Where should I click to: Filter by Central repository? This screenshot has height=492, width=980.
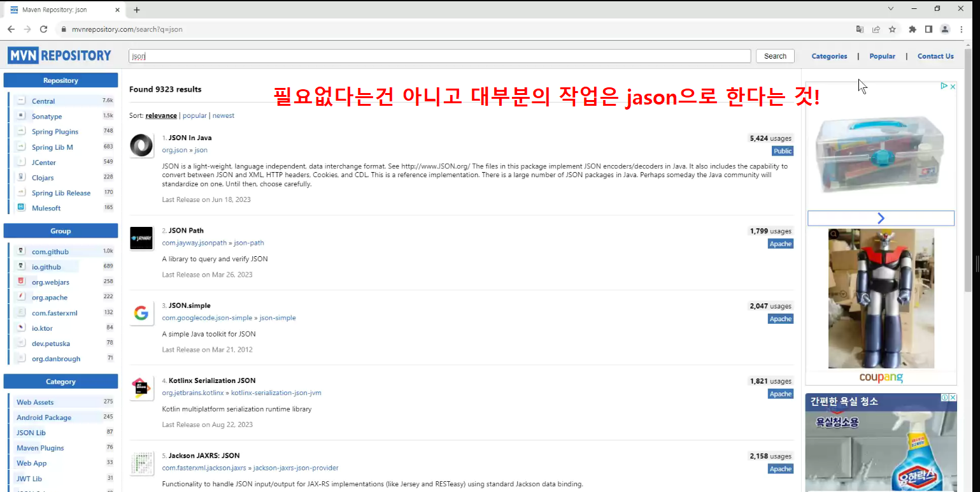43,101
